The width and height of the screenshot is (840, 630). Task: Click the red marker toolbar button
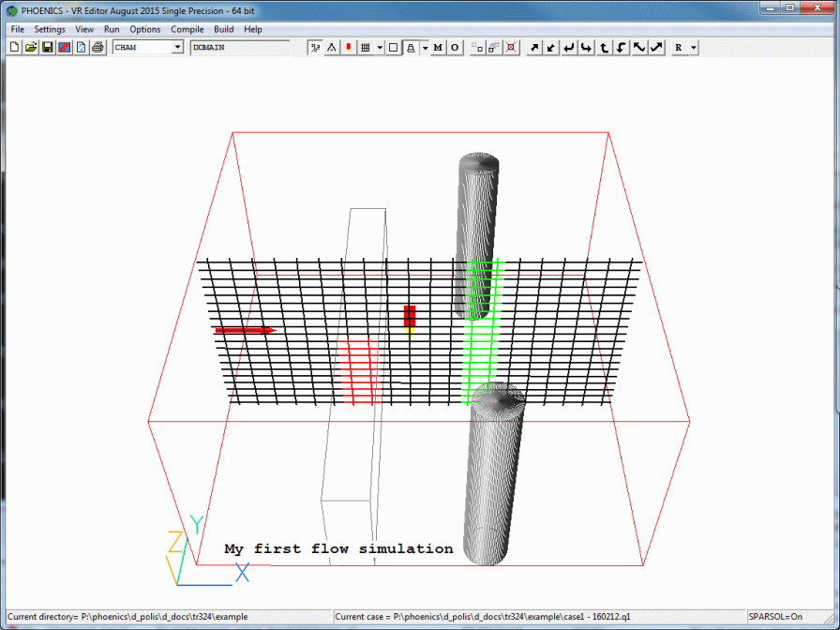349,47
